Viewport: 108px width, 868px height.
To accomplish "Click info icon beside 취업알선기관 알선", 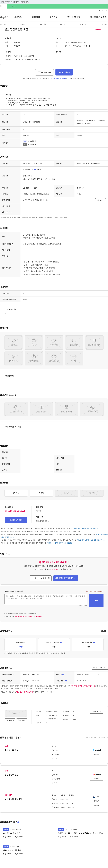I will [61, 642].
